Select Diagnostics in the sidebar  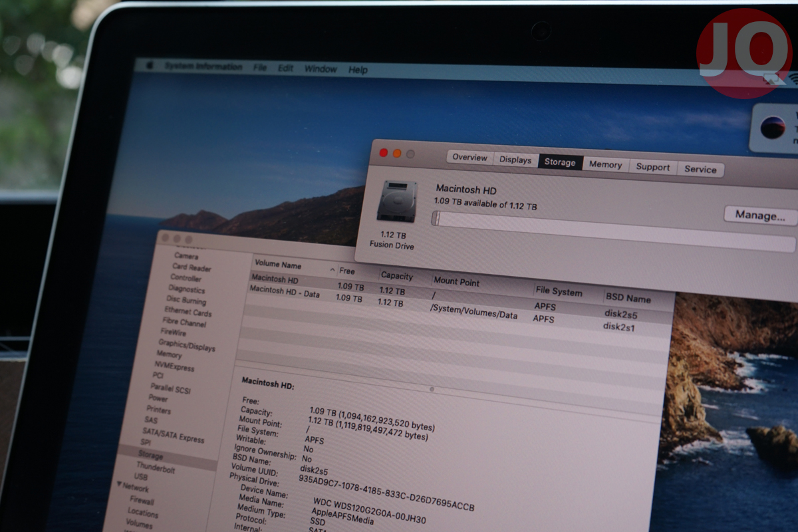(x=186, y=289)
